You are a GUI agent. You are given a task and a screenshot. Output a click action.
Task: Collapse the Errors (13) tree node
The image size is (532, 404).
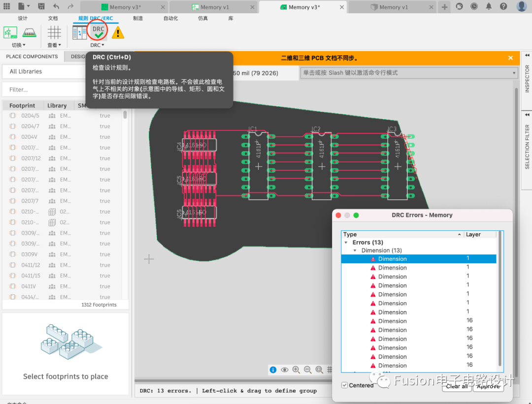pyautogui.click(x=346, y=243)
